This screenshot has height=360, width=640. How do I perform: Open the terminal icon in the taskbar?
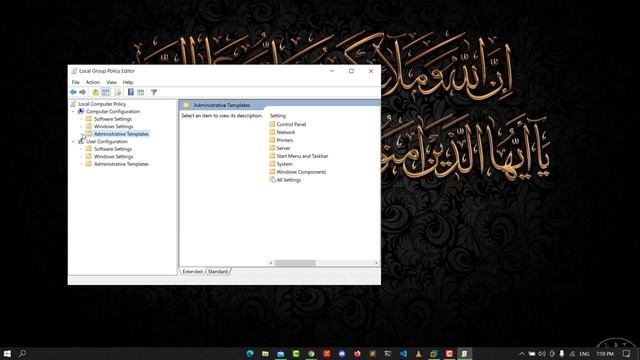[388, 353]
